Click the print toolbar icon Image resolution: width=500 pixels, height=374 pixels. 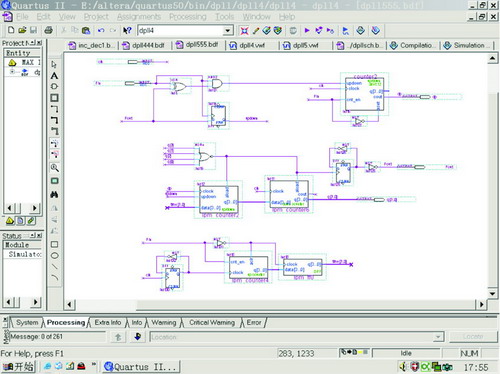[48, 30]
